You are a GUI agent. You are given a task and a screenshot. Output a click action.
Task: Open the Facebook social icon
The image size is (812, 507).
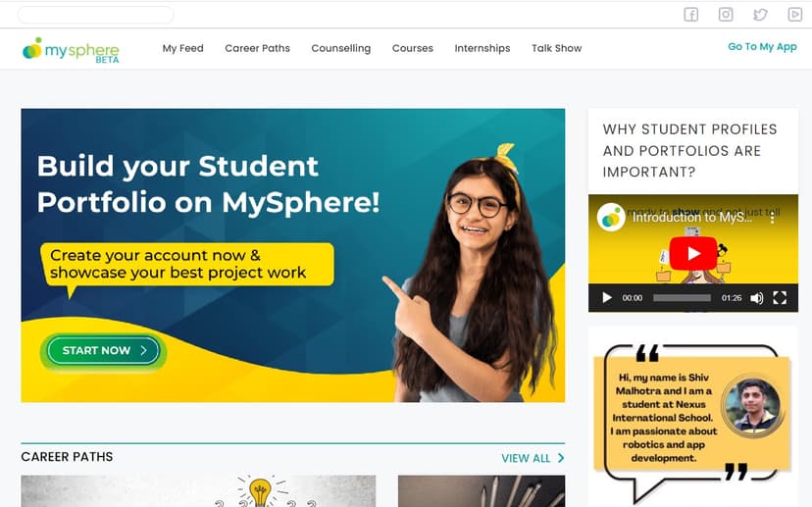point(690,15)
